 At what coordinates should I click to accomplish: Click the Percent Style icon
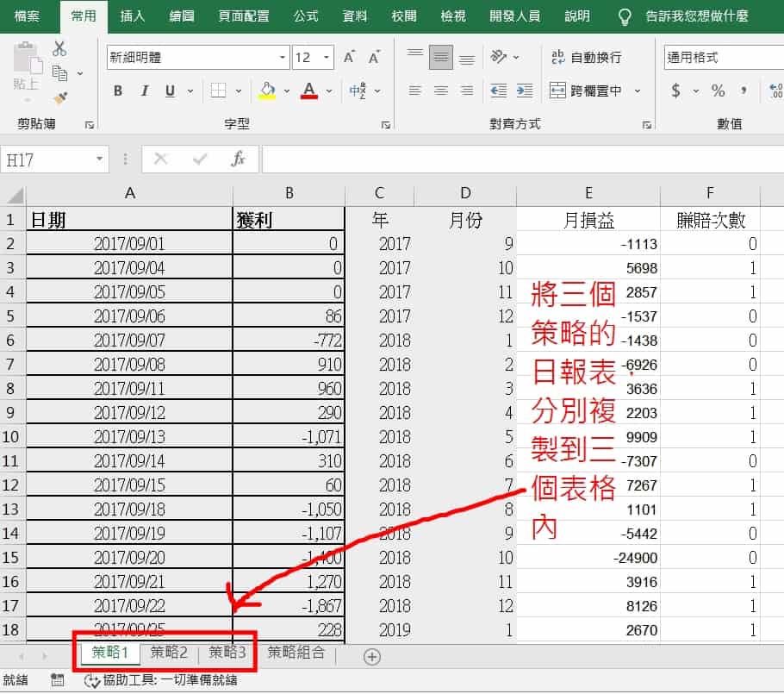click(718, 91)
